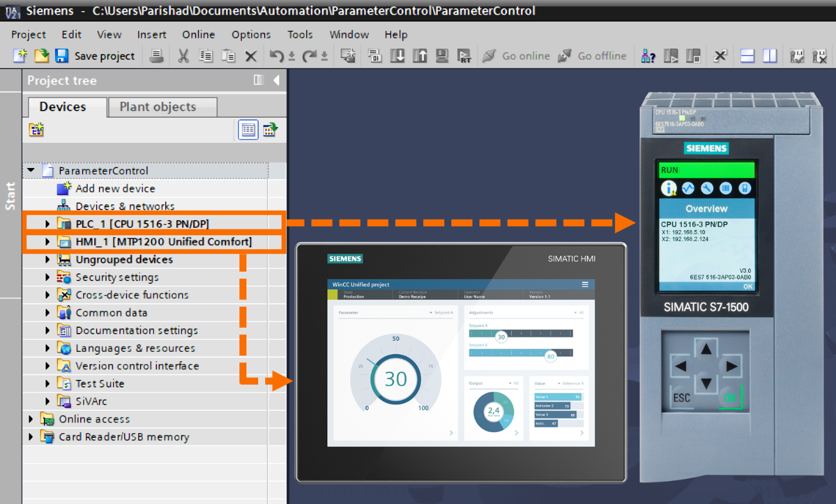This screenshot has height=504, width=836.
Task: Open the Redo history dropdown arrow
Action: (324, 57)
